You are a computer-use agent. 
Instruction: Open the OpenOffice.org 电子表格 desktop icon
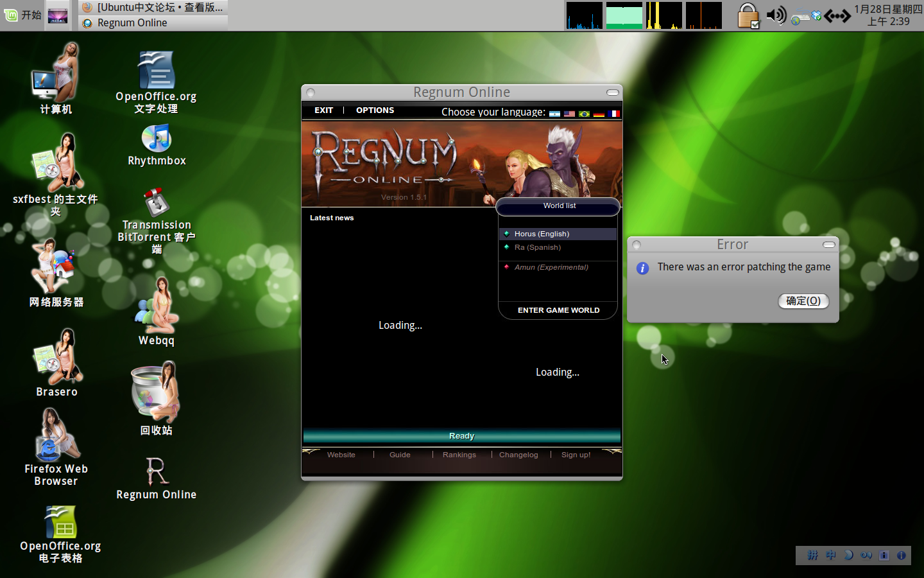coord(60,534)
